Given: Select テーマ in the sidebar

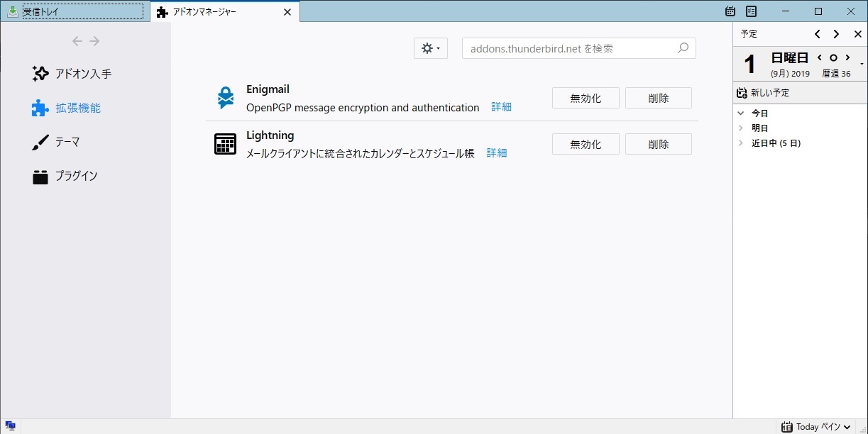Looking at the screenshot, I should tap(67, 143).
